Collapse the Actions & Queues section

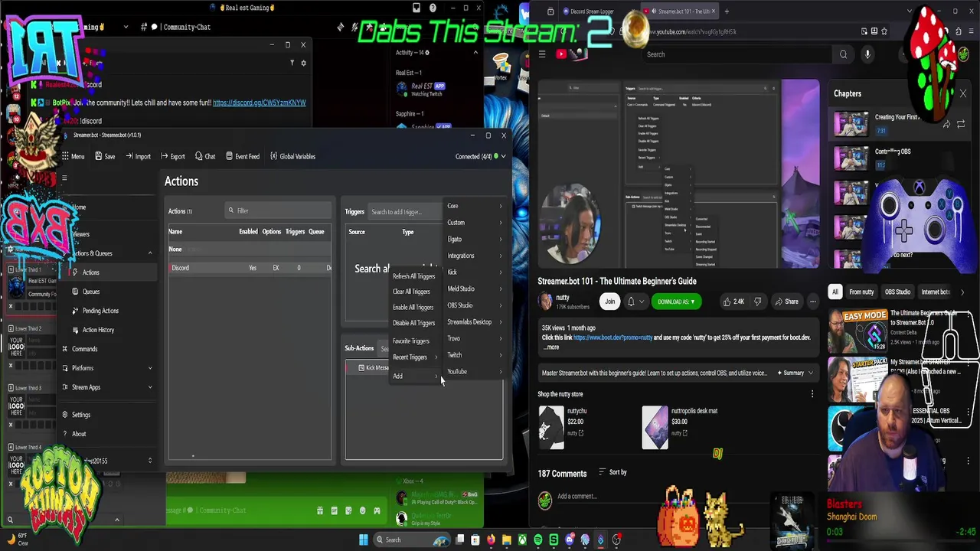150,253
